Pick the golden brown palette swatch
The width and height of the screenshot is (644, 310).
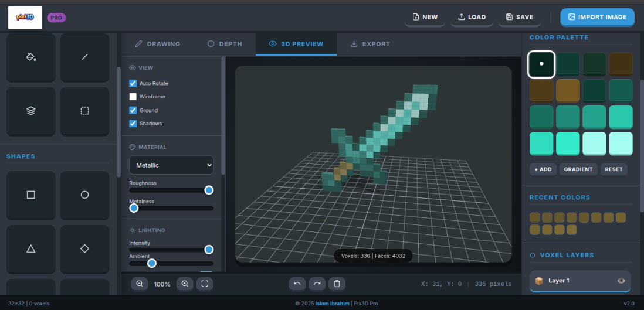pyautogui.click(x=568, y=90)
